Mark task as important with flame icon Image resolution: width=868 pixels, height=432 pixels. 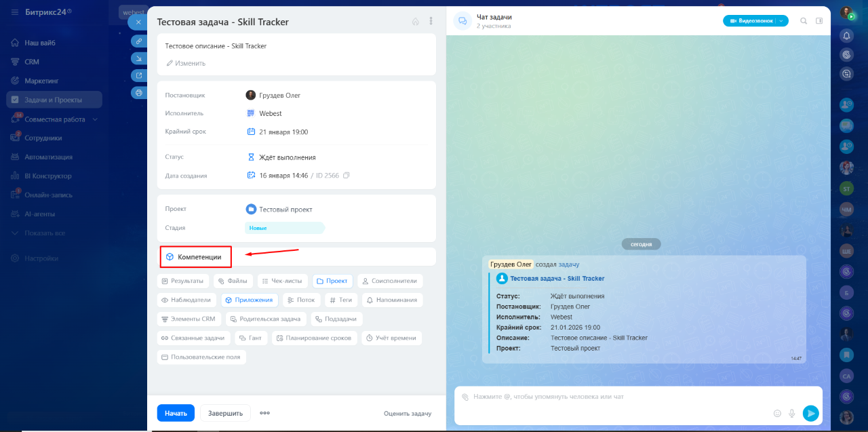pos(415,22)
